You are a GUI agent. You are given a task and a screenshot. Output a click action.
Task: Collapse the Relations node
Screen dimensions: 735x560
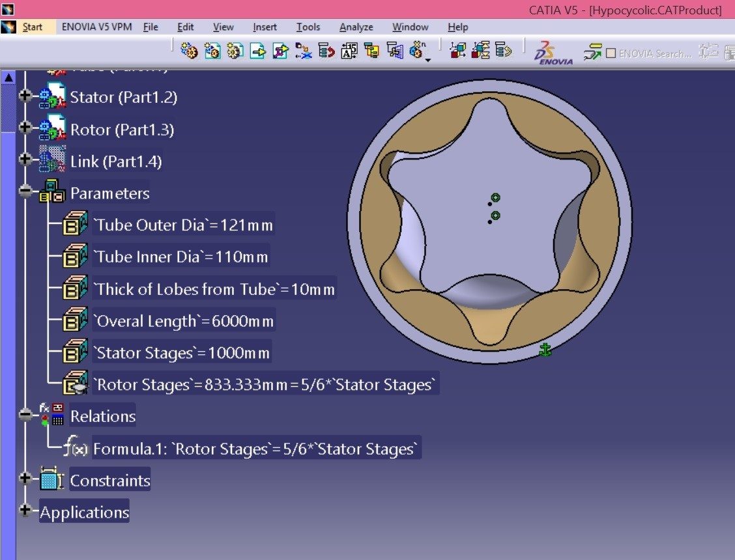click(x=25, y=414)
